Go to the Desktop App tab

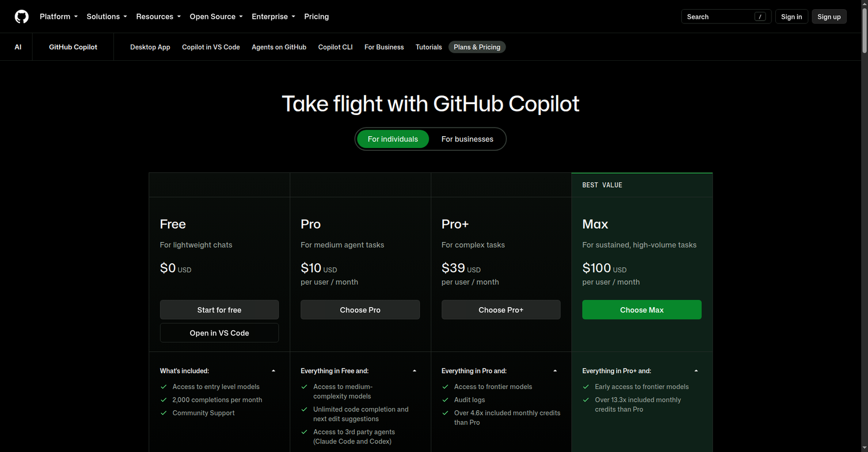[150, 47]
